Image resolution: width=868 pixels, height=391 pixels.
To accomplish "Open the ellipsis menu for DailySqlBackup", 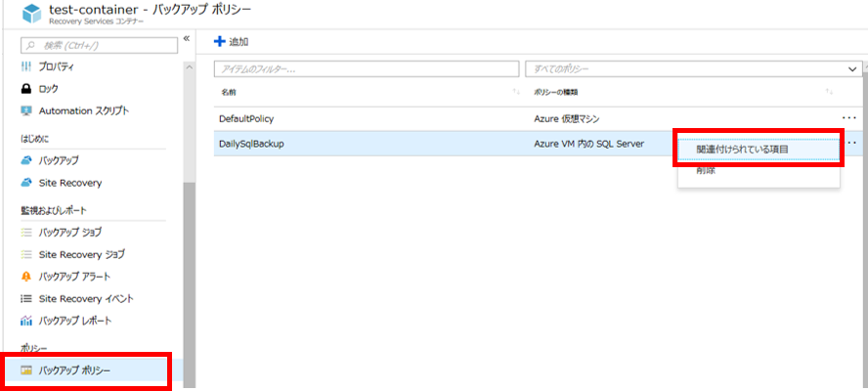I will coord(852,143).
